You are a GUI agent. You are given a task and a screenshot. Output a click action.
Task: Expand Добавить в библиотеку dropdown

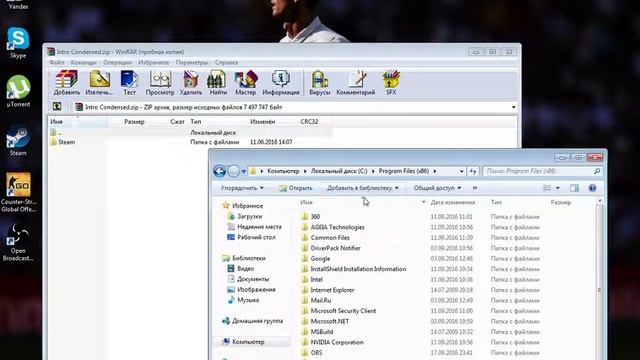point(362,188)
